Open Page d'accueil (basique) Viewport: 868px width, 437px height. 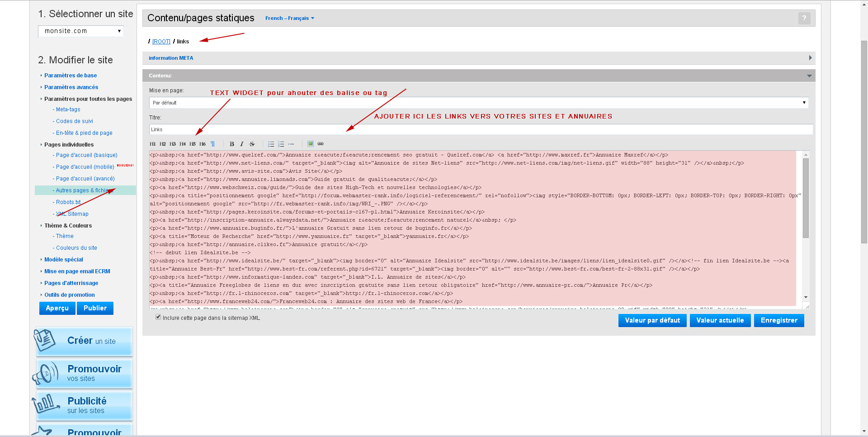pos(86,155)
